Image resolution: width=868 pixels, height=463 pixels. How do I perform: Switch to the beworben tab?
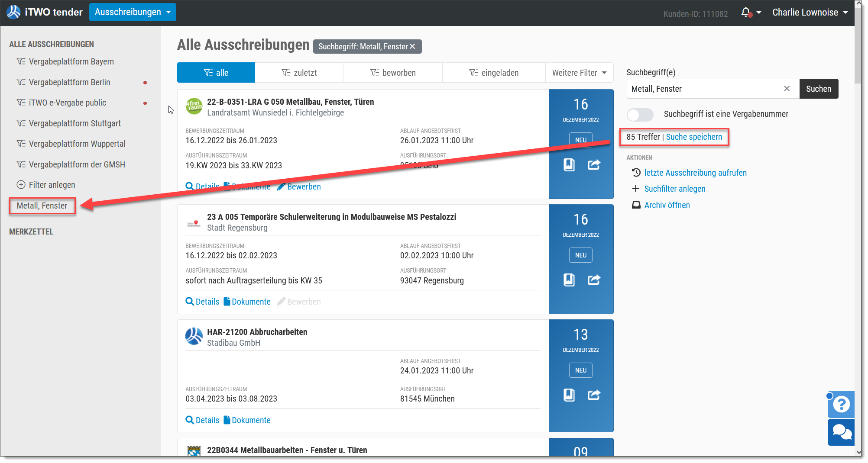[x=393, y=73]
